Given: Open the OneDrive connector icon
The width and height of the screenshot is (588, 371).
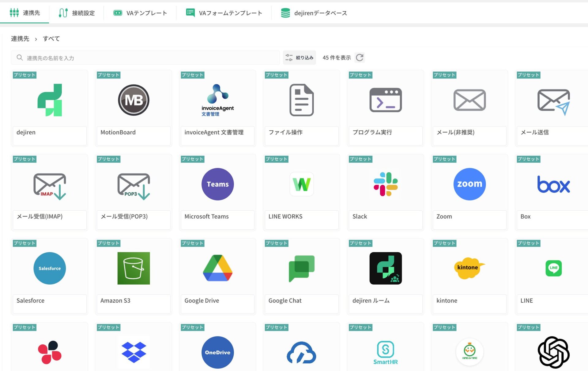Looking at the screenshot, I should 217,352.
